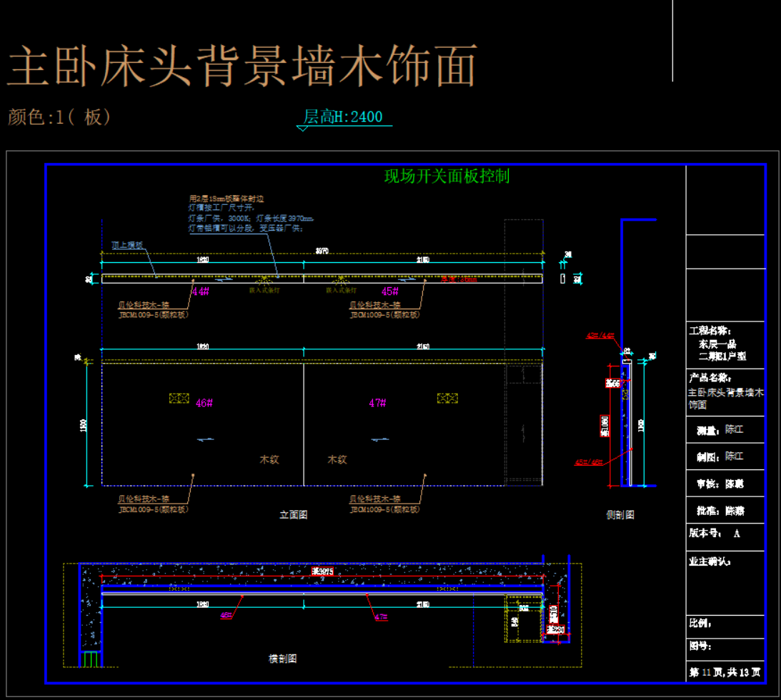Click the yellow socket symbol in panel 46#
781x700 pixels.
pyautogui.click(x=179, y=398)
